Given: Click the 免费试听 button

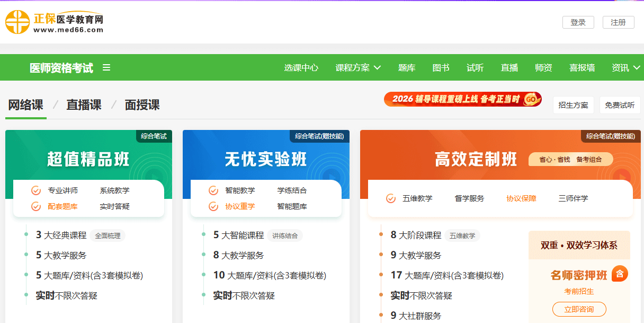Looking at the screenshot, I should coord(620,104).
